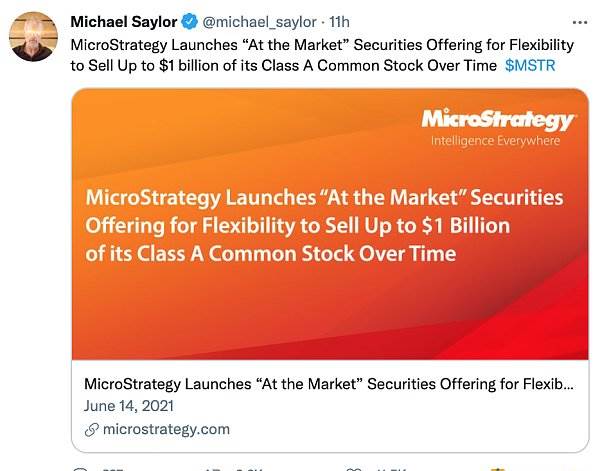The height and width of the screenshot is (471, 600).
Task: Open the Michael Saylor display name
Action: [x=124, y=22]
